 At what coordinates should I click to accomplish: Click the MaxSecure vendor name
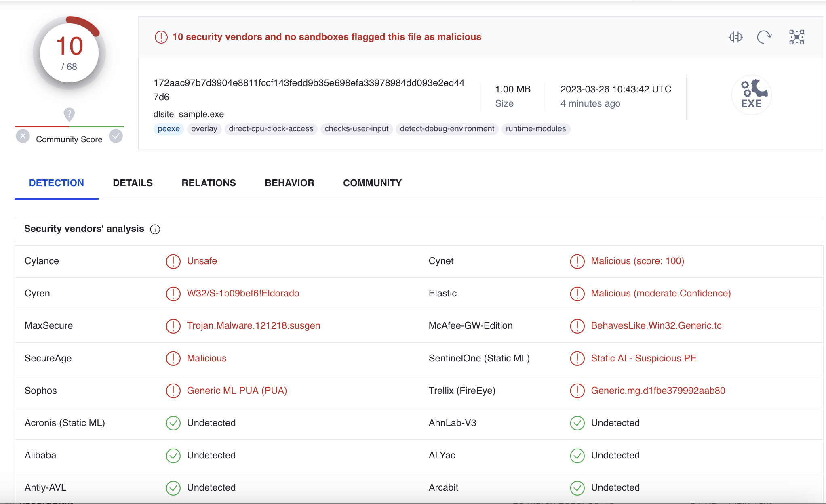[x=48, y=326]
